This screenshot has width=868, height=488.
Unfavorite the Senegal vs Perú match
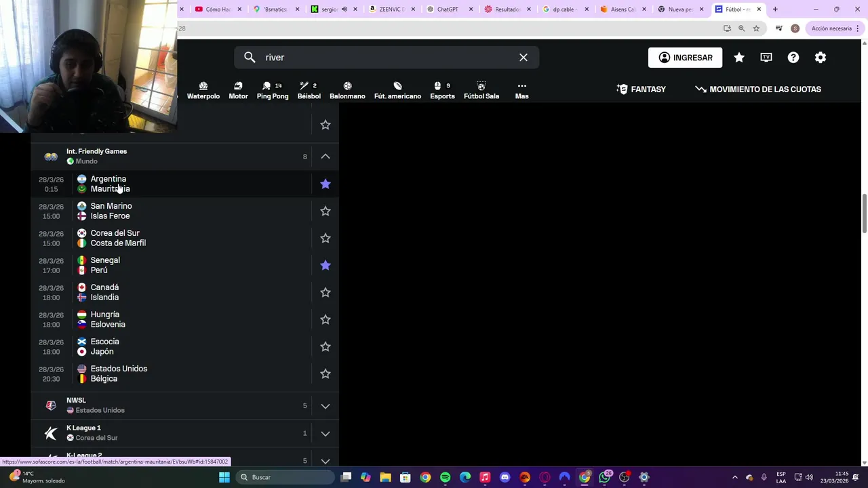coord(325,265)
